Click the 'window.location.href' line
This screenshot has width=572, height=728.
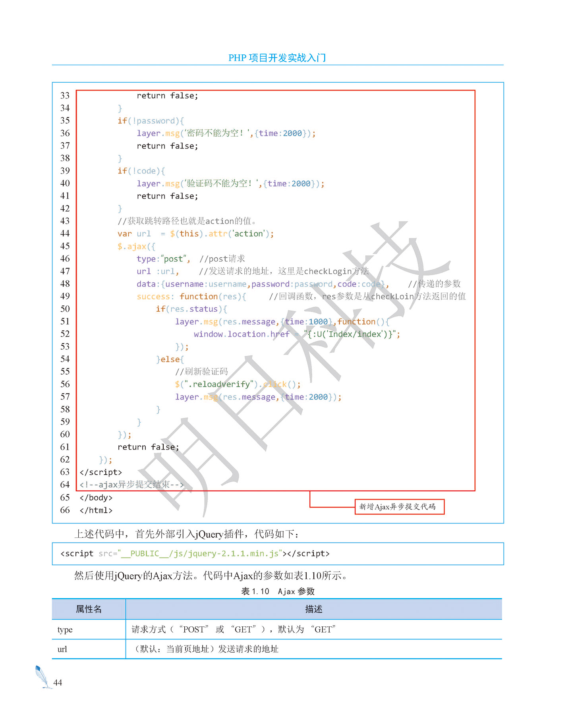click(297, 334)
